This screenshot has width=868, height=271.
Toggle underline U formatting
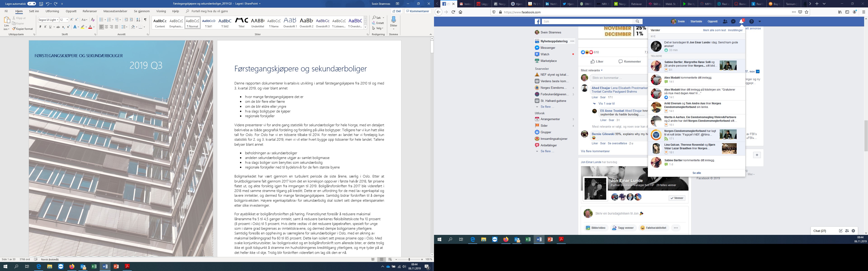coord(50,27)
